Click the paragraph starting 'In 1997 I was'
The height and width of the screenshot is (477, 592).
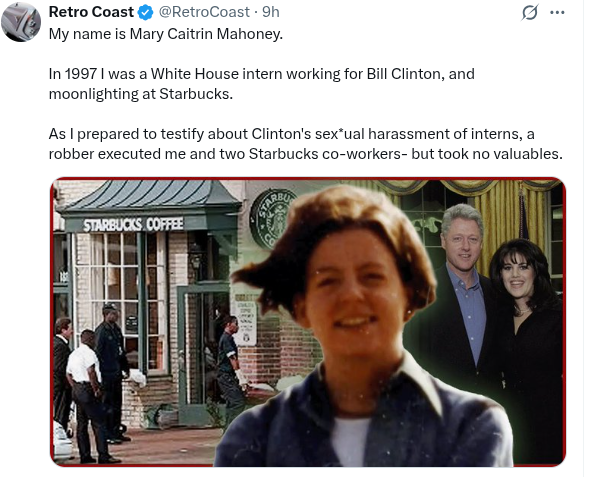[262, 84]
